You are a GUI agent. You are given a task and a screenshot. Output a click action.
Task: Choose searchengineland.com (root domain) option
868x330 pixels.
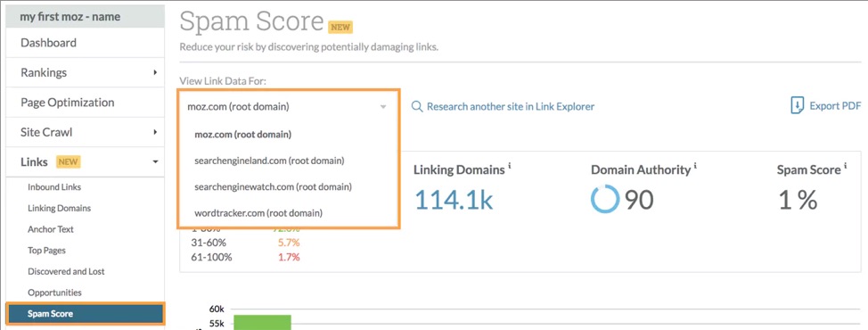click(x=270, y=161)
